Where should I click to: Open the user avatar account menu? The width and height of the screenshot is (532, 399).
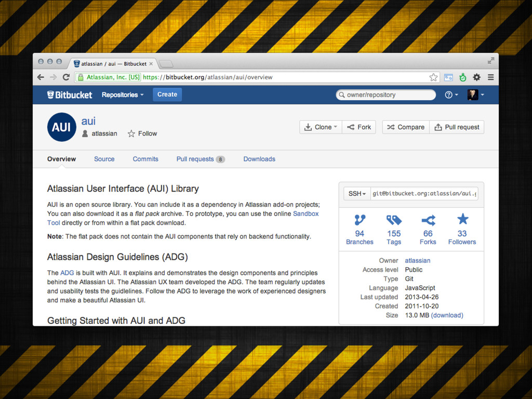(475, 95)
